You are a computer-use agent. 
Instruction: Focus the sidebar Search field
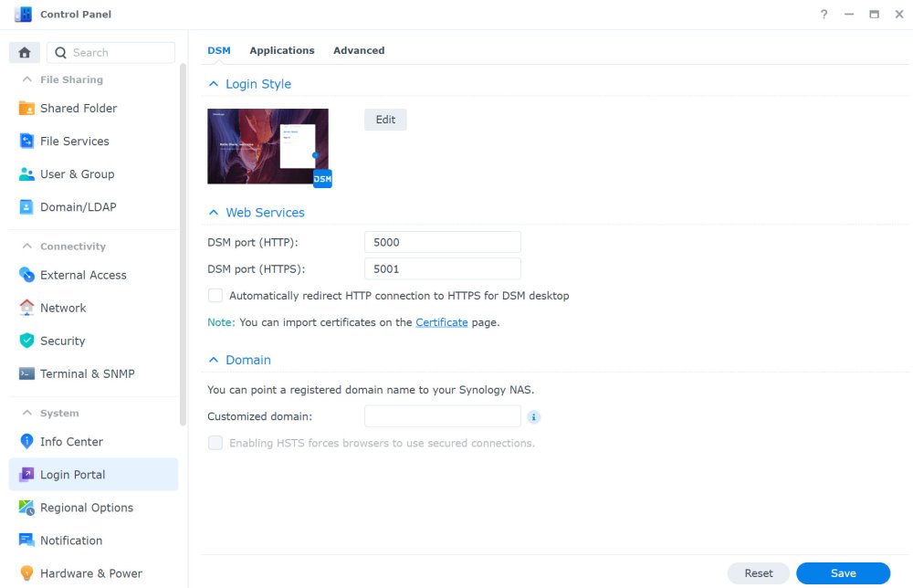pos(110,52)
